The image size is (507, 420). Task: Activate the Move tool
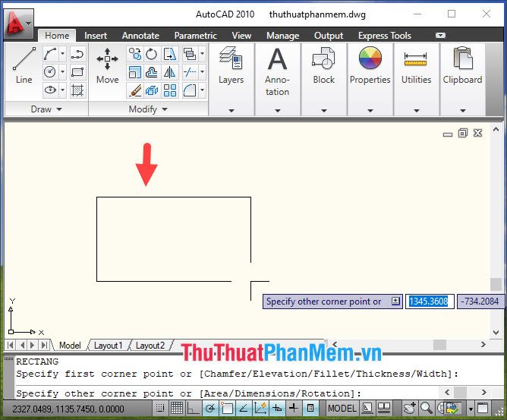pyautogui.click(x=107, y=65)
